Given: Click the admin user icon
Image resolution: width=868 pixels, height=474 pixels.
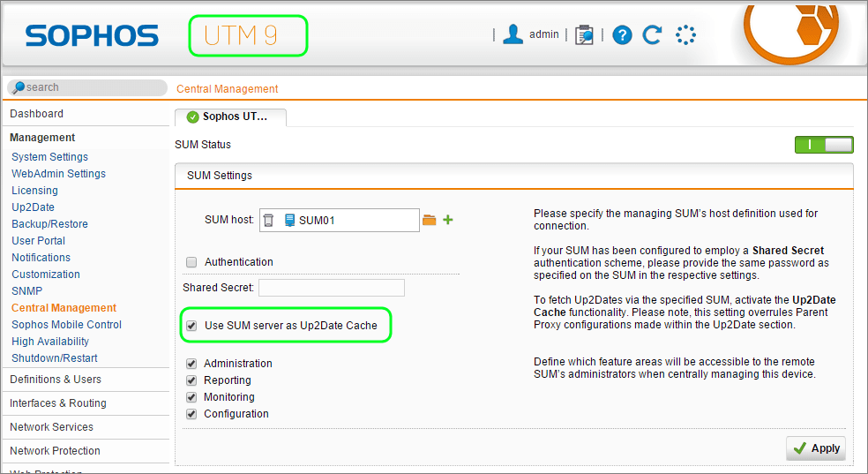Looking at the screenshot, I should click(x=513, y=34).
